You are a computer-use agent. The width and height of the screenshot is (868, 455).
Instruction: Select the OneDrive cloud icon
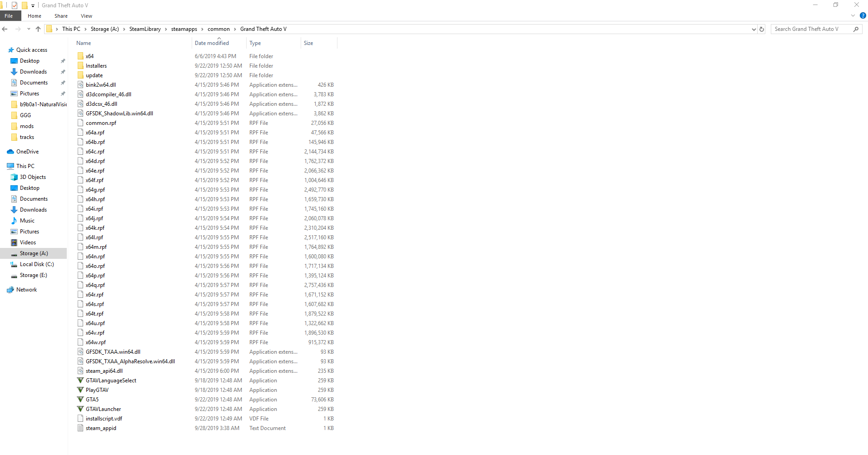[10, 152]
